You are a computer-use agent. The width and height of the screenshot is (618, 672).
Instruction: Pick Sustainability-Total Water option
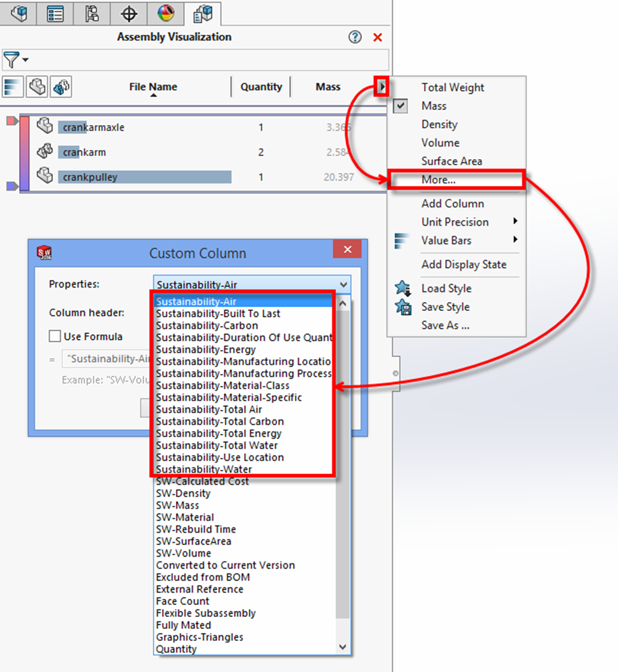(x=217, y=446)
